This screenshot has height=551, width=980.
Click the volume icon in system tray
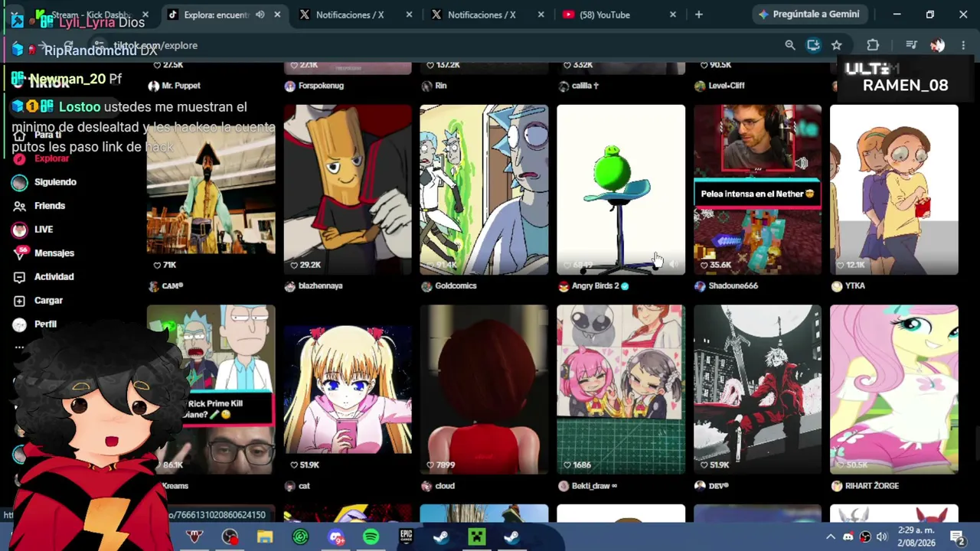tap(881, 537)
